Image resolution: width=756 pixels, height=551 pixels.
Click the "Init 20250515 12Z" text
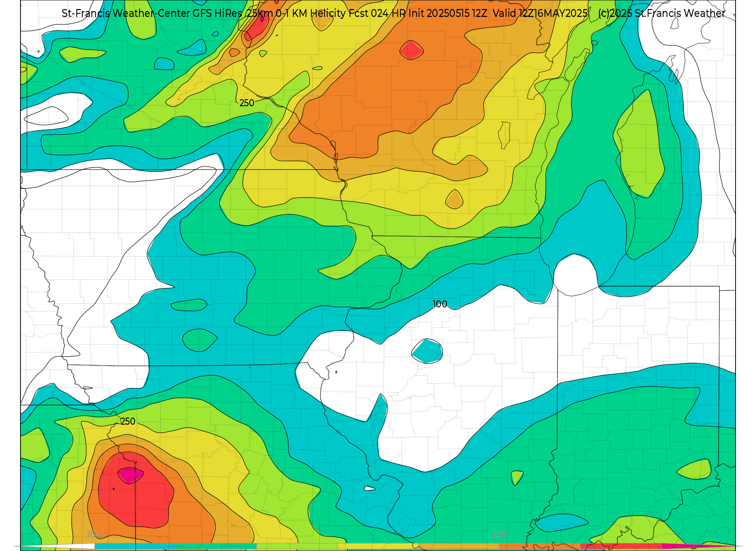[x=448, y=13]
